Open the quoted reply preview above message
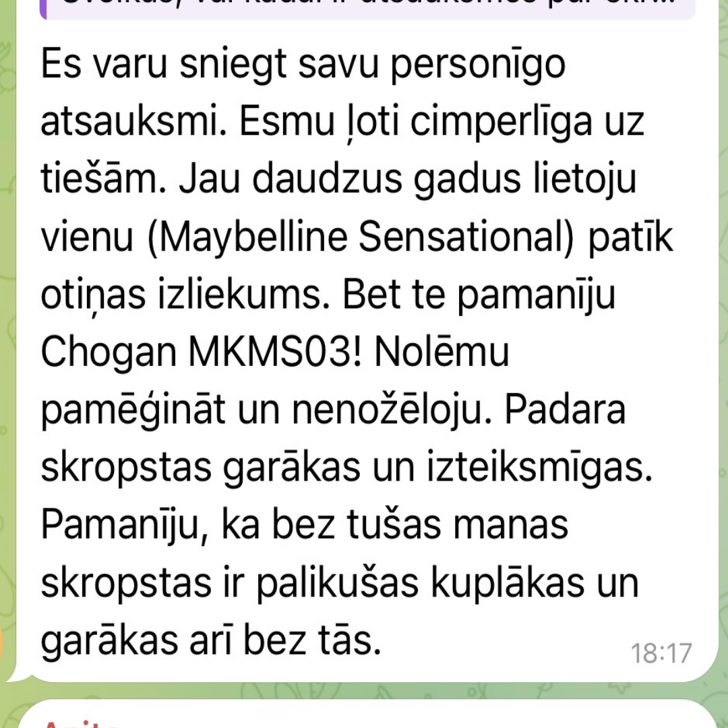Screen dimensions: 728x728 368,9
